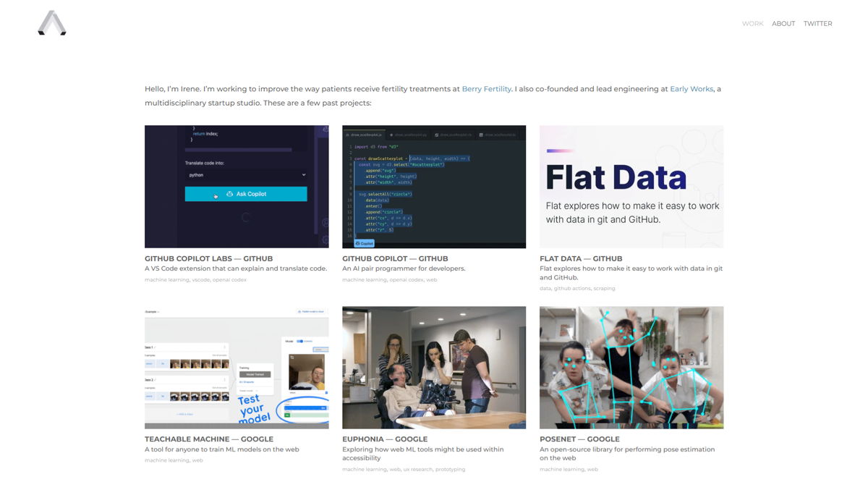Click the GITHUB COPILOT LABS — GITHUB title
Viewport: 868px width, 482px height.
[x=209, y=258]
